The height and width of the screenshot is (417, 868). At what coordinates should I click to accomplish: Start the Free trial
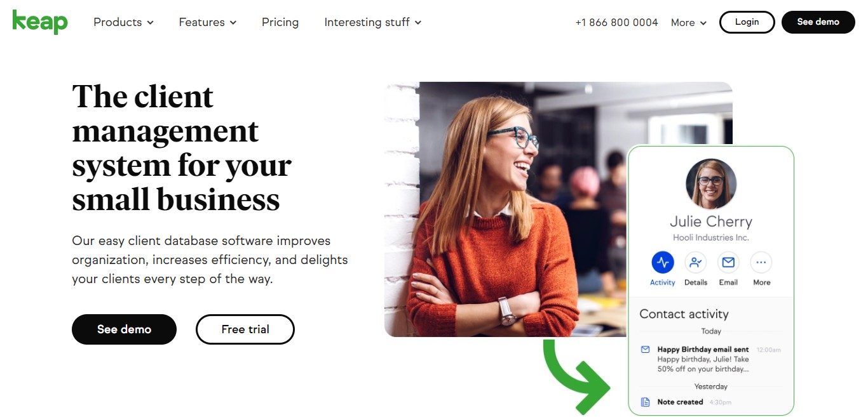tap(245, 329)
